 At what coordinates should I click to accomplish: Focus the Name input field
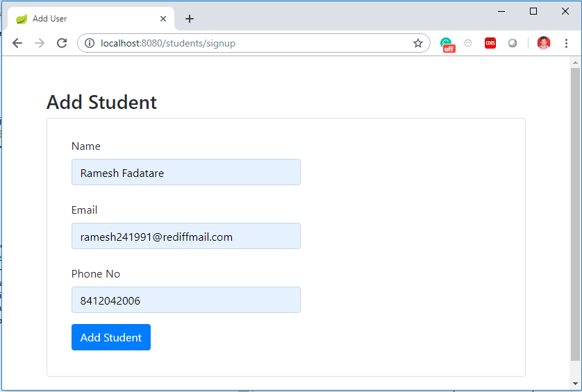click(x=186, y=172)
